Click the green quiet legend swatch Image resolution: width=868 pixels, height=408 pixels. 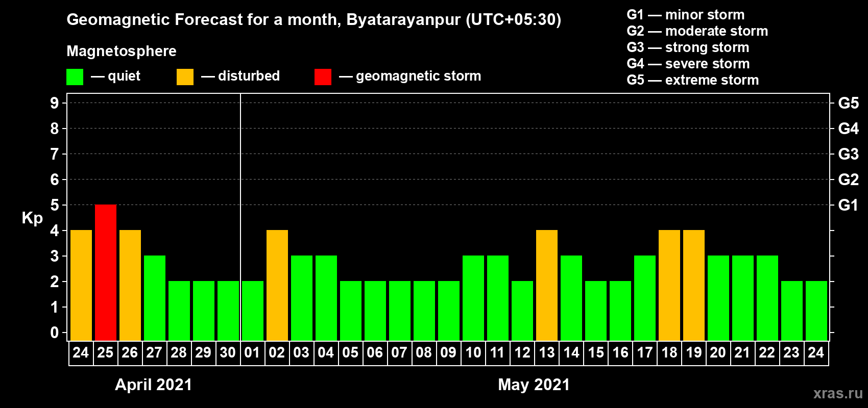(x=75, y=77)
